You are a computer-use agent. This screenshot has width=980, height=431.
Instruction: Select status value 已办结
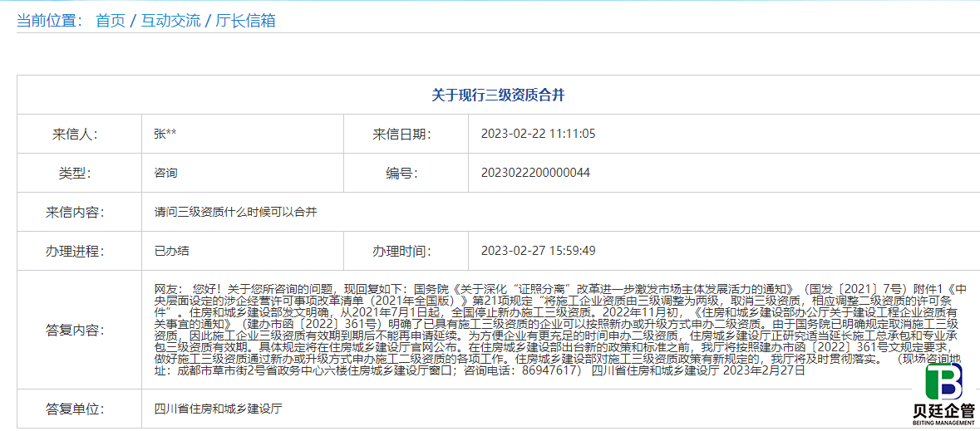171,251
